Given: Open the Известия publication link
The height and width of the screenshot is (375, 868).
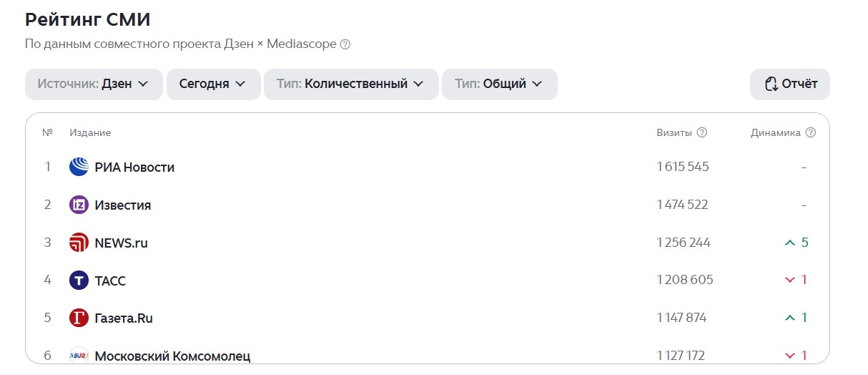Looking at the screenshot, I should [x=123, y=205].
